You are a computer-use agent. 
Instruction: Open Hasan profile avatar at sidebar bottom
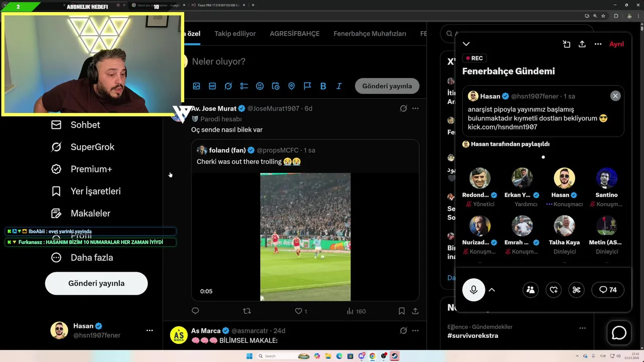click(59, 330)
